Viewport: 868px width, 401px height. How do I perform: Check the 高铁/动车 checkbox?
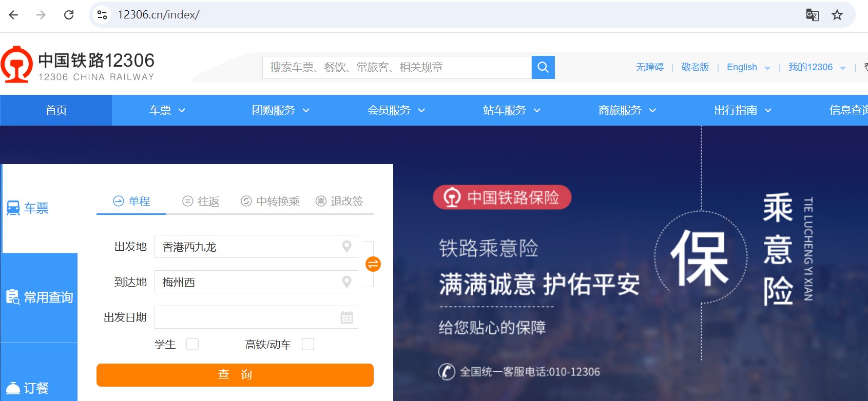(x=308, y=344)
